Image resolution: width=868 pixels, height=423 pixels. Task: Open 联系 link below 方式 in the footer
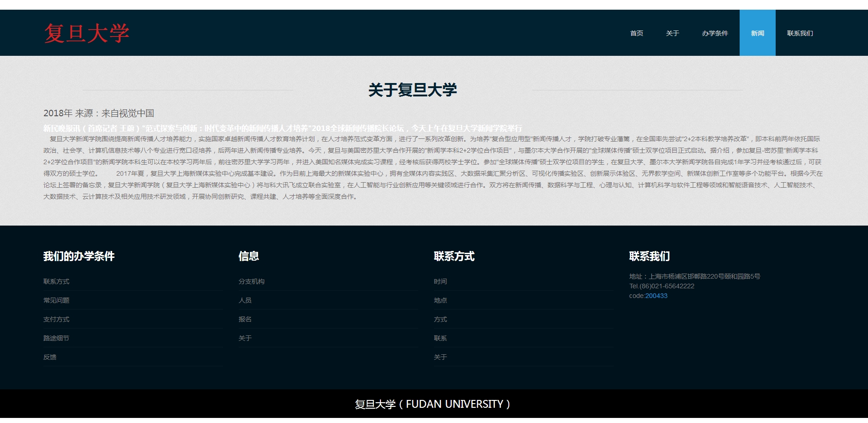tap(440, 338)
